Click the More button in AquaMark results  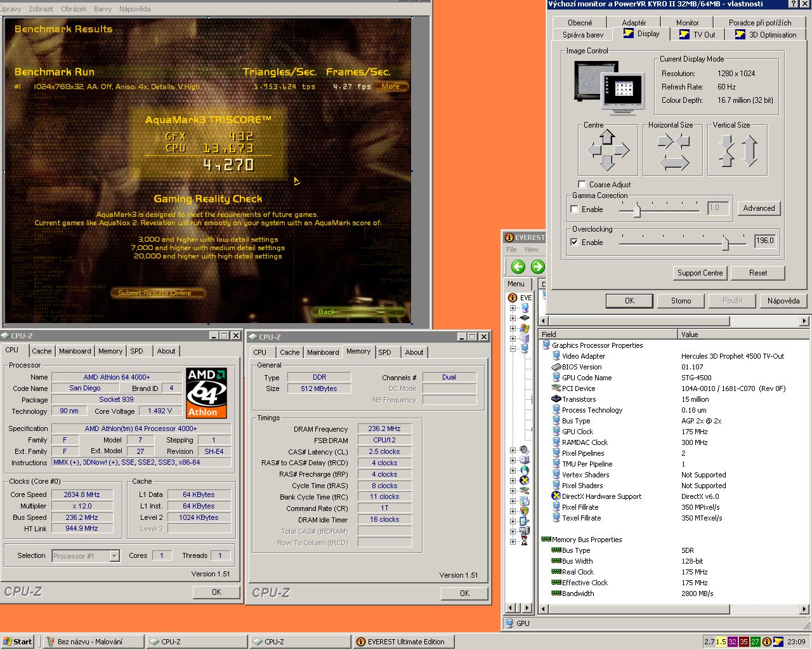coord(391,86)
